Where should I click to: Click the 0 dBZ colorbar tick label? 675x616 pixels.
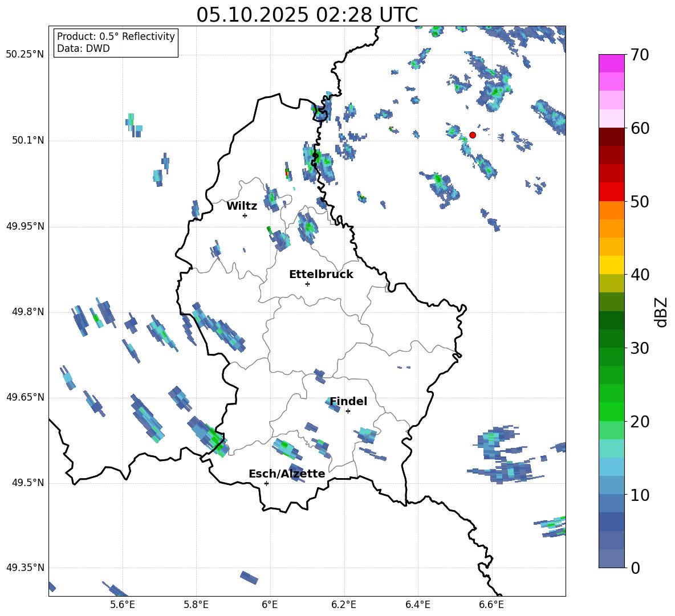tap(635, 568)
